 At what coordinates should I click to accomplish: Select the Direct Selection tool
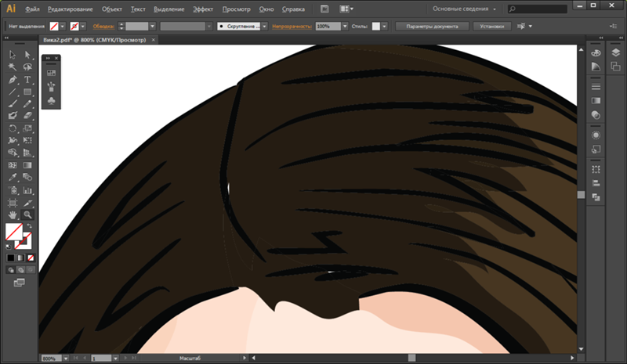click(x=27, y=55)
